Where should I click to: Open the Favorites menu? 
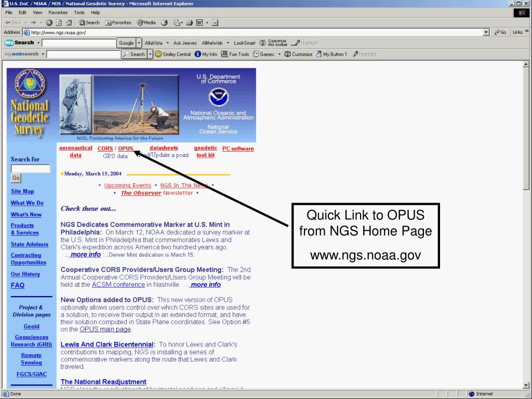(58, 12)
